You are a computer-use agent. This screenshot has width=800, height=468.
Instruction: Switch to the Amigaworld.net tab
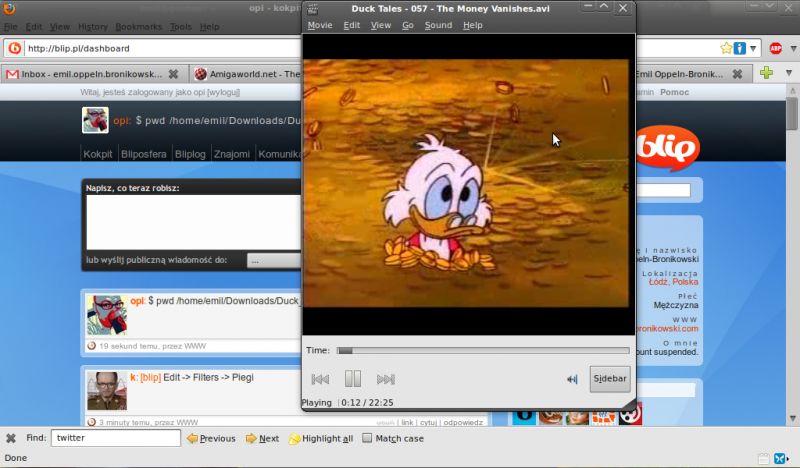[x=247, y=74]
